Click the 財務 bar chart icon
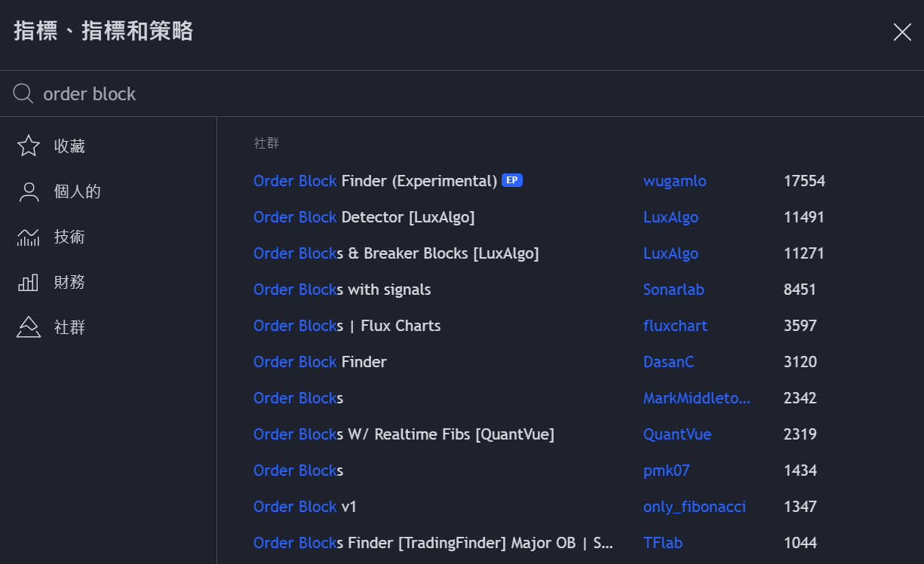The width and height of the screenshot is (924, 564). [29, 283]
